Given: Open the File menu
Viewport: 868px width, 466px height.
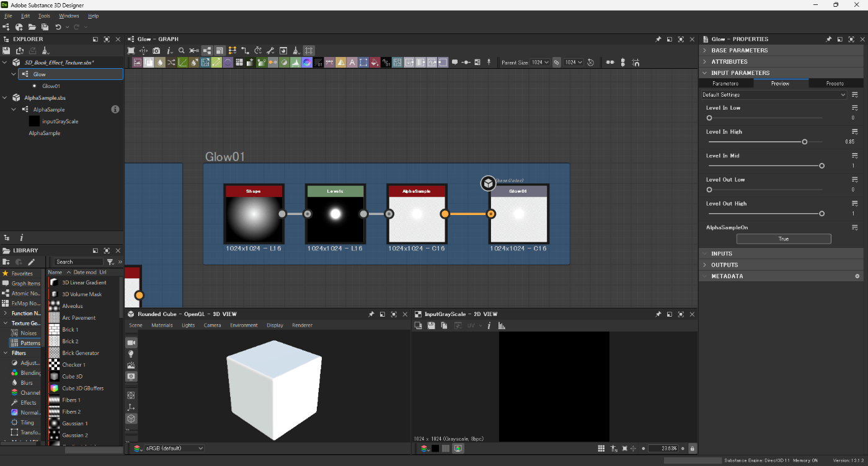Looking at the screenshot, I should tap(8, 15).
